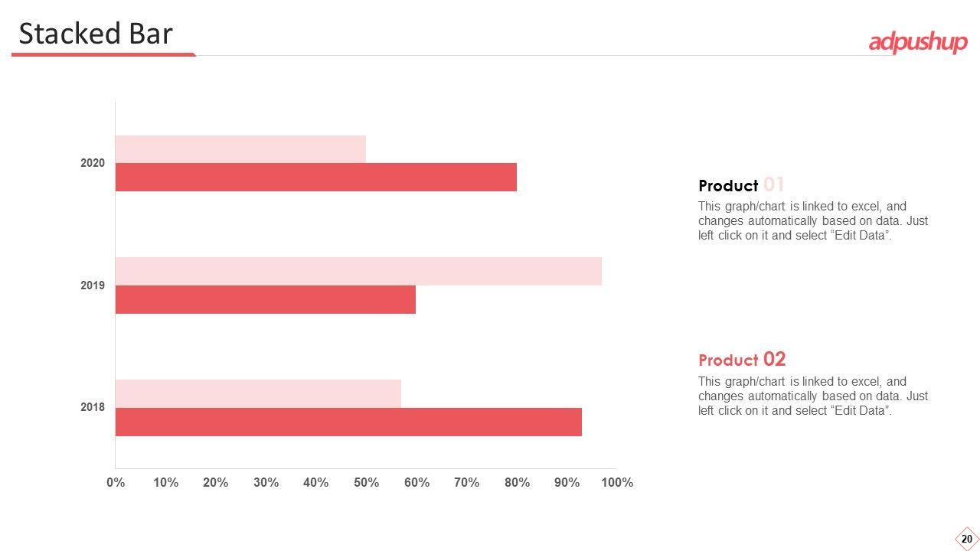Select the Product 01 heading
Image resolution: width=980 pixels, height=551 pixels.
click(x=741, y=185)
